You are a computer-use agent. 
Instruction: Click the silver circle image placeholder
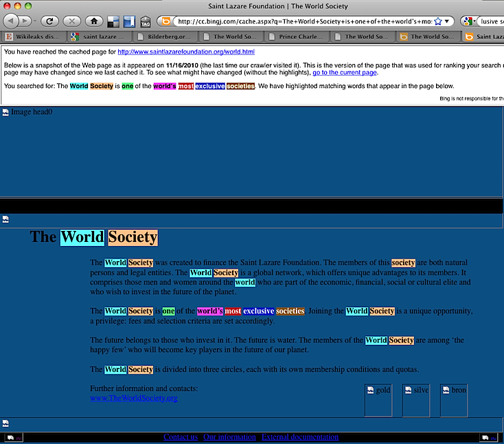pyautogui.click(x=416, y=400)
